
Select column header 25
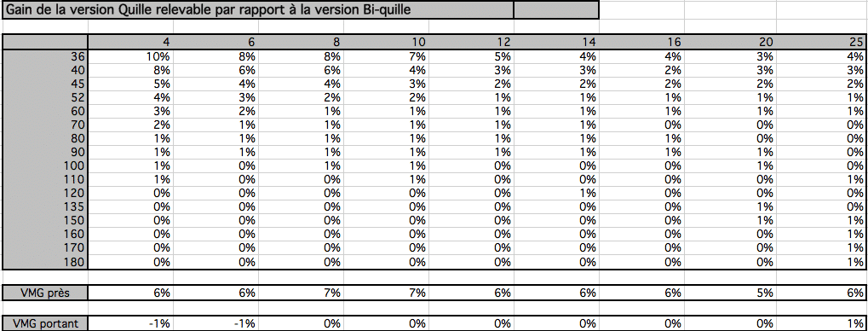(x=822, y=42)
